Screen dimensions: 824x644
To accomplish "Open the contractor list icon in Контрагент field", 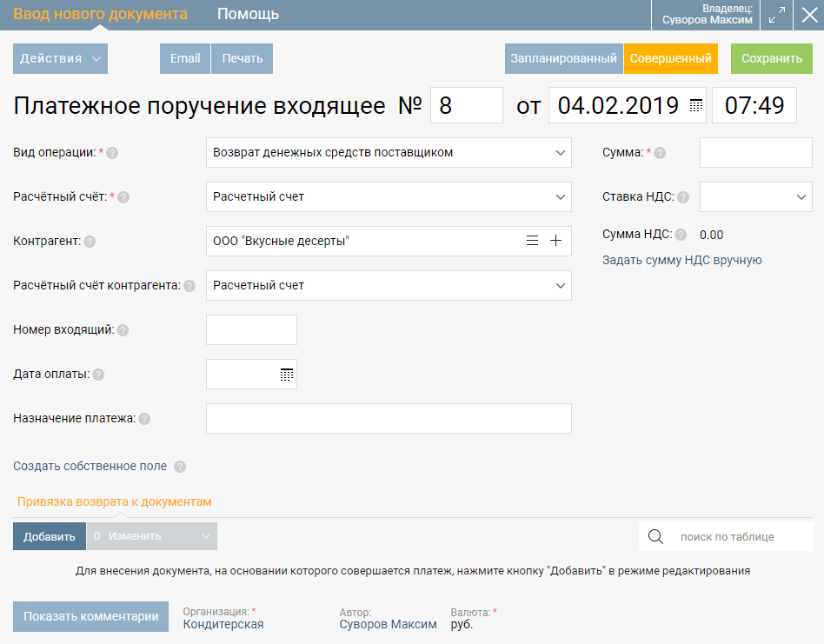I will click(532, 241).
